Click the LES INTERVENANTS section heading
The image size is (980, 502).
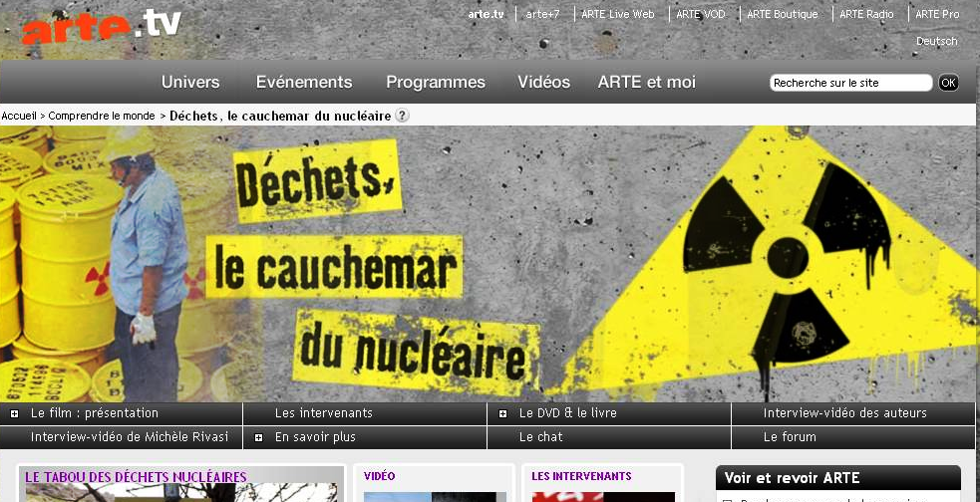coord(581,476)
